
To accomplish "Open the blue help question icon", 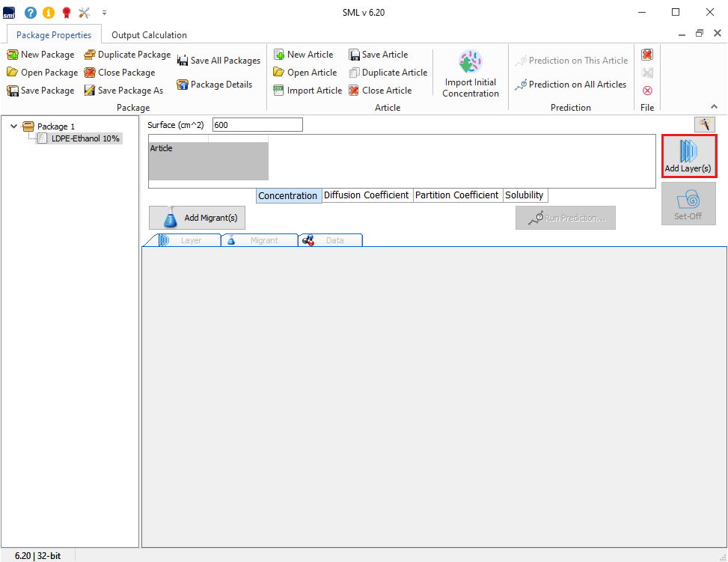I will [30, 13].
